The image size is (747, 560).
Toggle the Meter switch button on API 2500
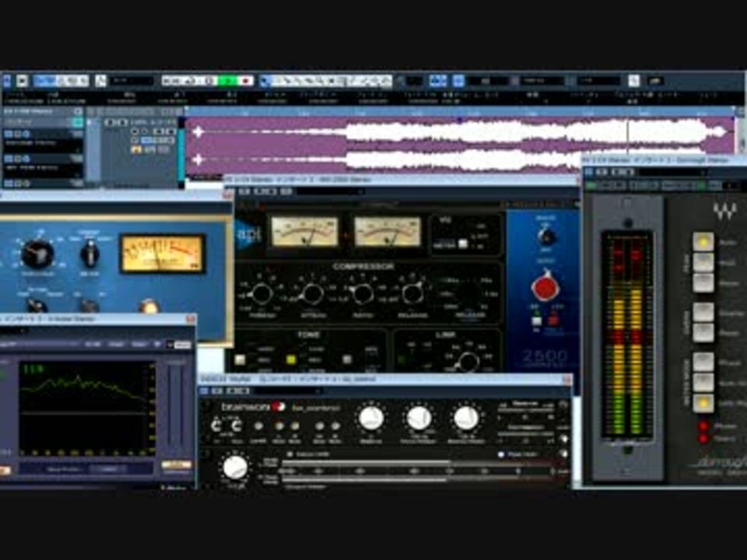pyautogui.click(x=462, y=244)
